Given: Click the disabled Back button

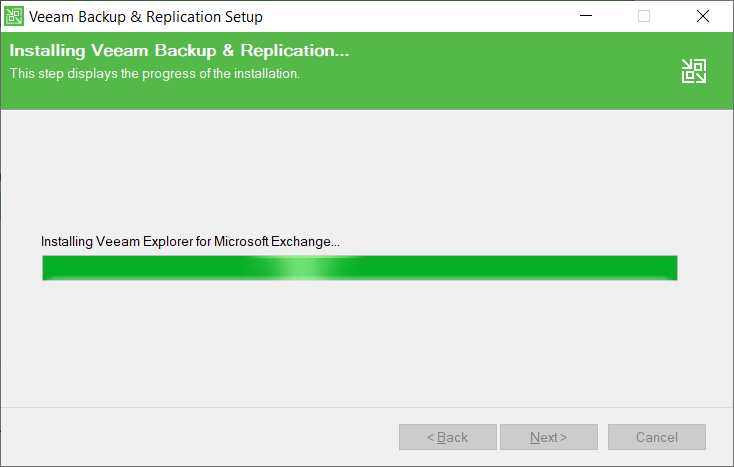Looking at the screenshot, I should pos(448,437).
